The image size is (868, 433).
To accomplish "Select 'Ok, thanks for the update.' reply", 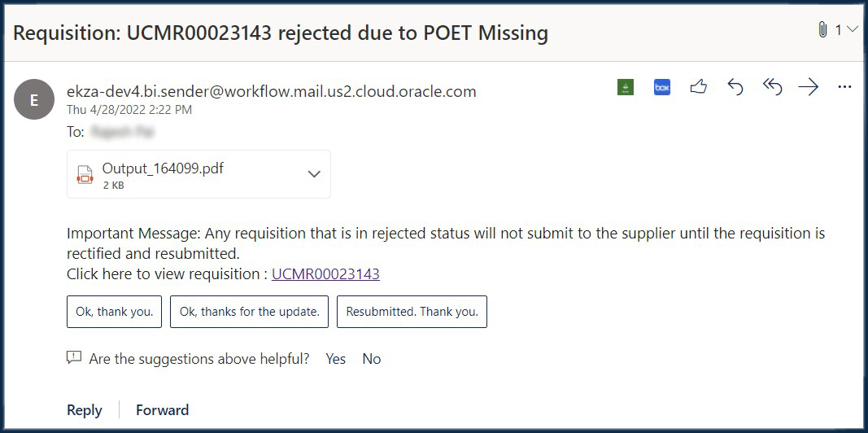I will (x=249, y=312).
